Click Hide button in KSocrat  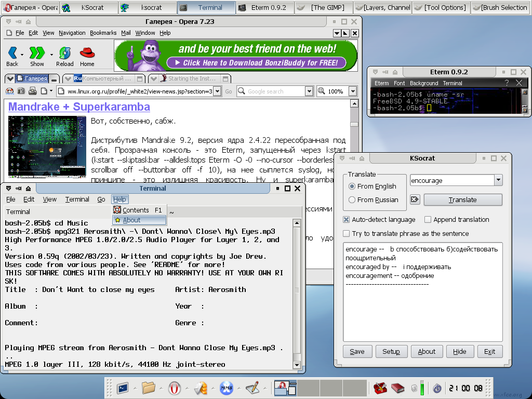point(460,352)
